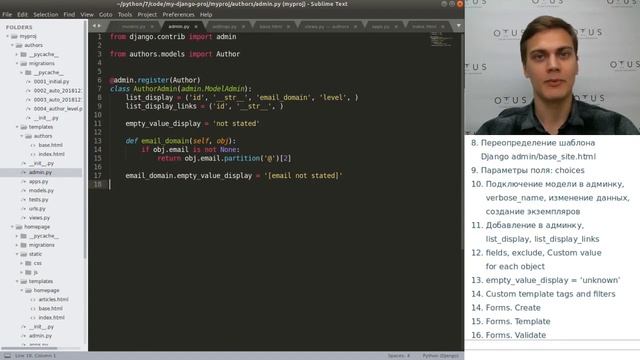Click the css folder icon
This screenshot has height=360, width=640.
click(x=28, y=263)
